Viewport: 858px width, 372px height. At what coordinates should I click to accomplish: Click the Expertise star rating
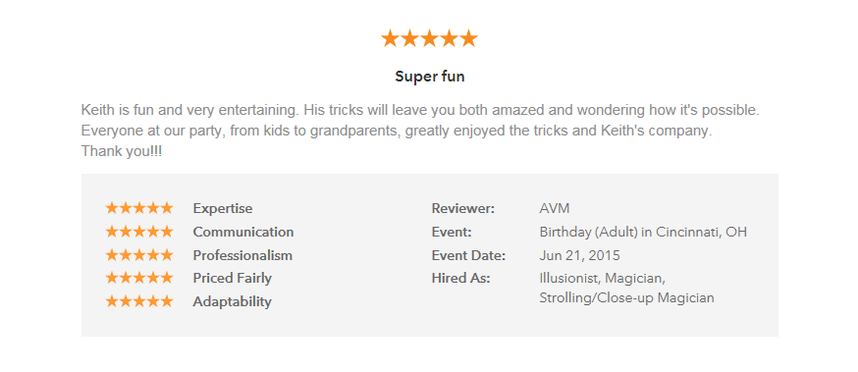click(x=139, y=208)
